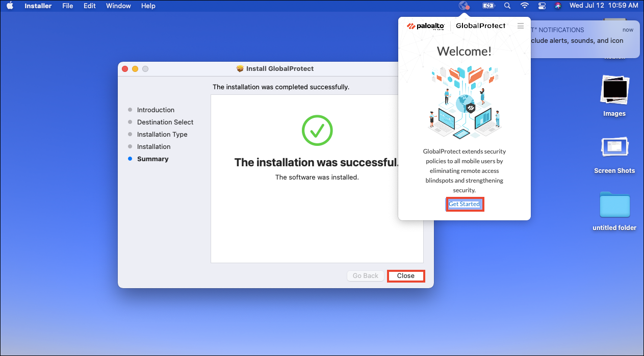Open the Edit menu
Viewport: 644px width, 356px height.
(90, 6)
